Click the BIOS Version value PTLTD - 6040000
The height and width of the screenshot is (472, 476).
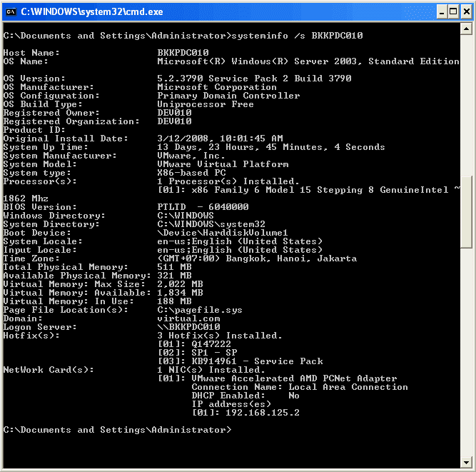pos(203,207)
